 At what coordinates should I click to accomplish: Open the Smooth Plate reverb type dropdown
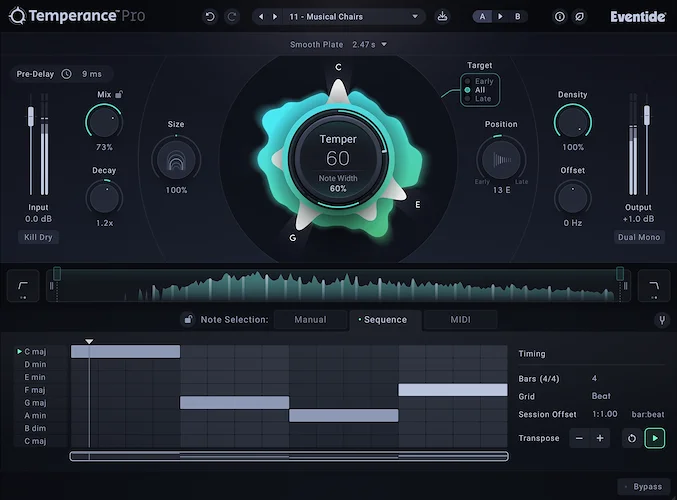[x=338, y=44]
